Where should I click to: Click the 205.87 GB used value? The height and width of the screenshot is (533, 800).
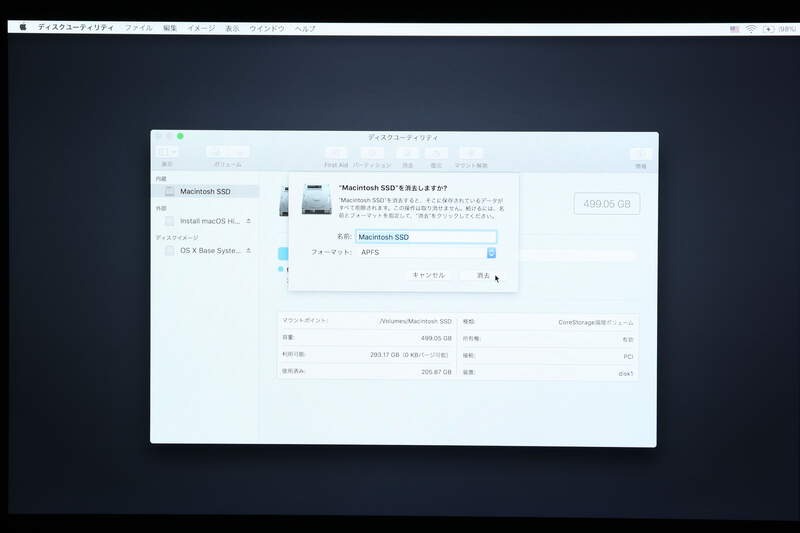(x=436, y=372)
